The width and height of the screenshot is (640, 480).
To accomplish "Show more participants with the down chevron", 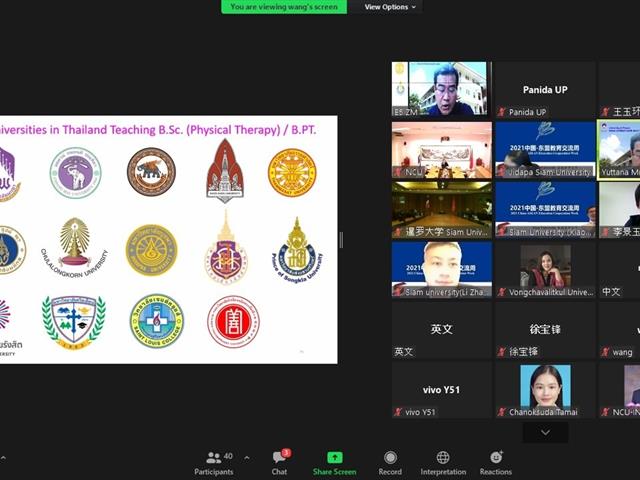I will 545,432.
